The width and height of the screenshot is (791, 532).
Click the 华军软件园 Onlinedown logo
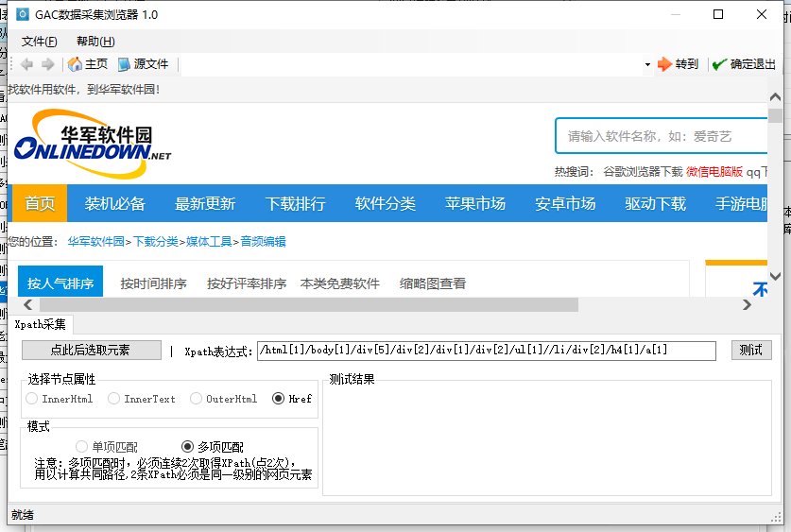coord(93,144)
